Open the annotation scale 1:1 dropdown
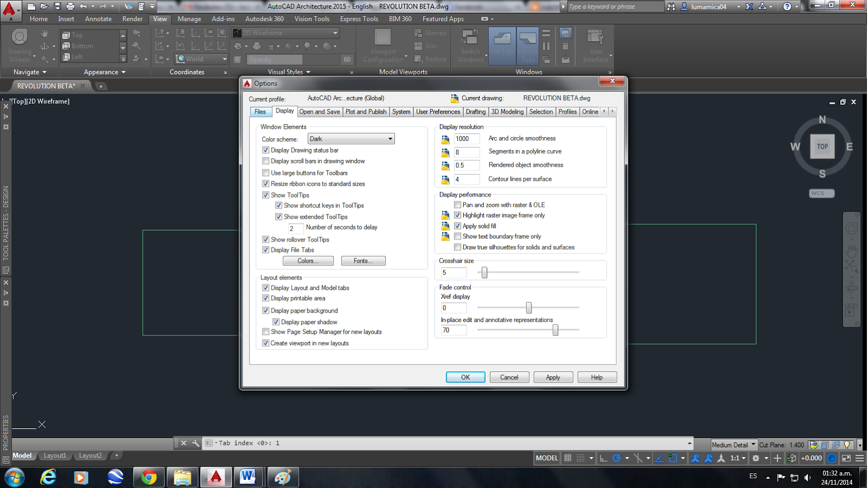The width and height of the screenshot is (868, 488). 737,458
